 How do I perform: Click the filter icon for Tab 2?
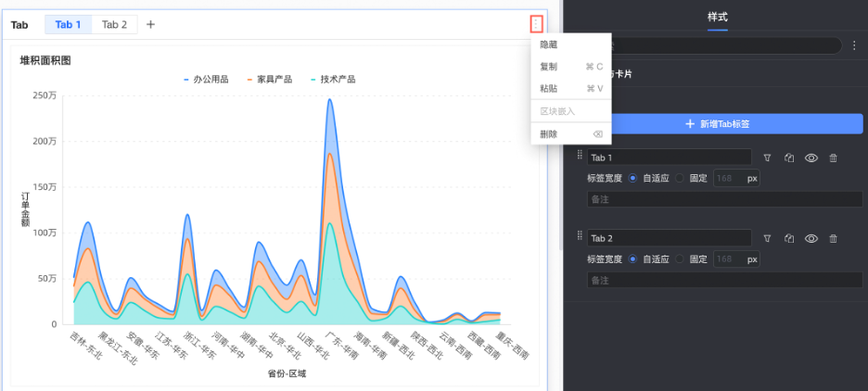[x=767, y=238]
